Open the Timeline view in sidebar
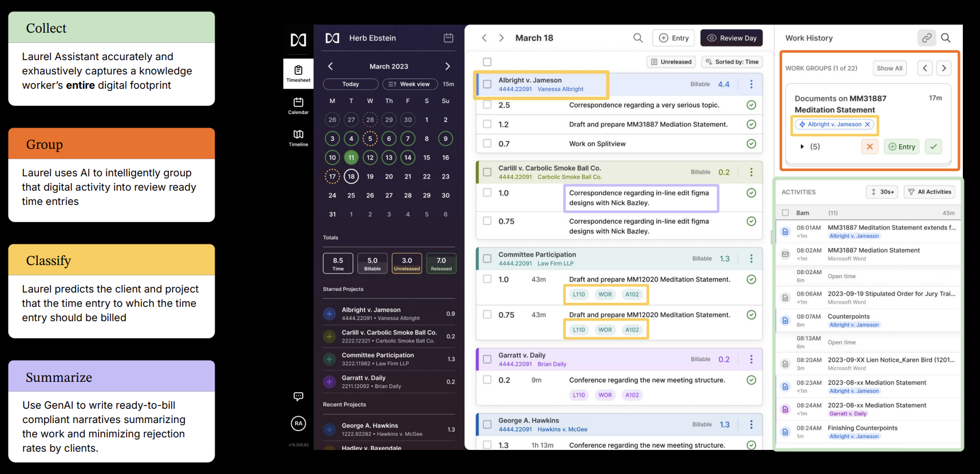 (298, 137)
